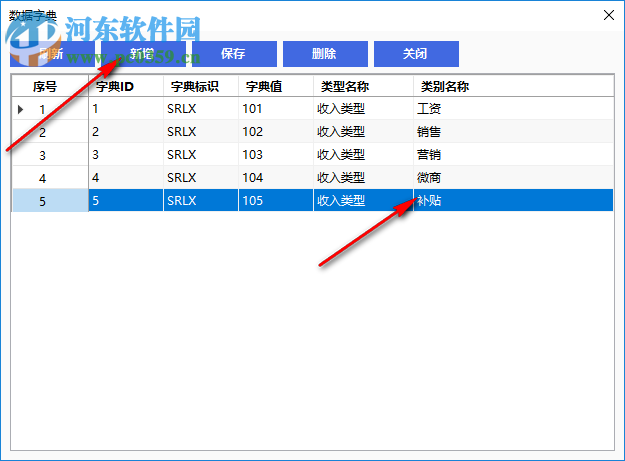Screen dimensions: 625x461
Task: Click the 字典值 cell 103
Action: click(x=276, y=155)
